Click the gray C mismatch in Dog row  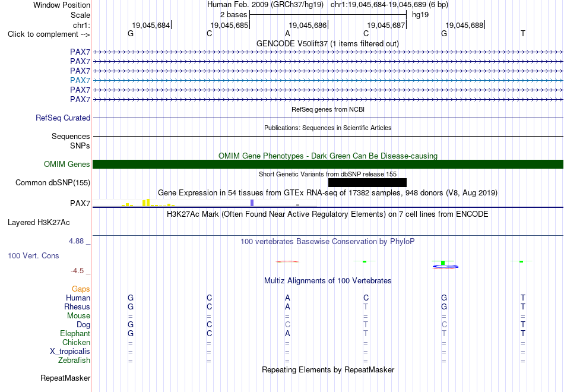[x=287, y=325]
